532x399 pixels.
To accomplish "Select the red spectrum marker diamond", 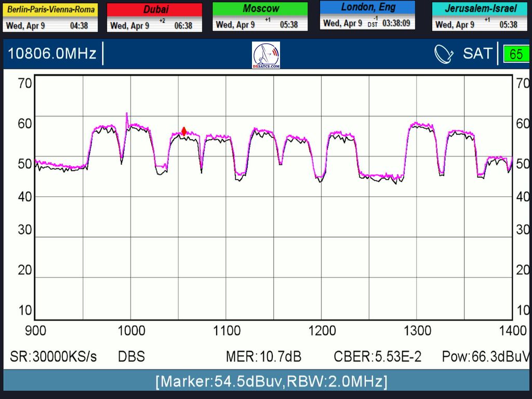I will pos(184,131).
